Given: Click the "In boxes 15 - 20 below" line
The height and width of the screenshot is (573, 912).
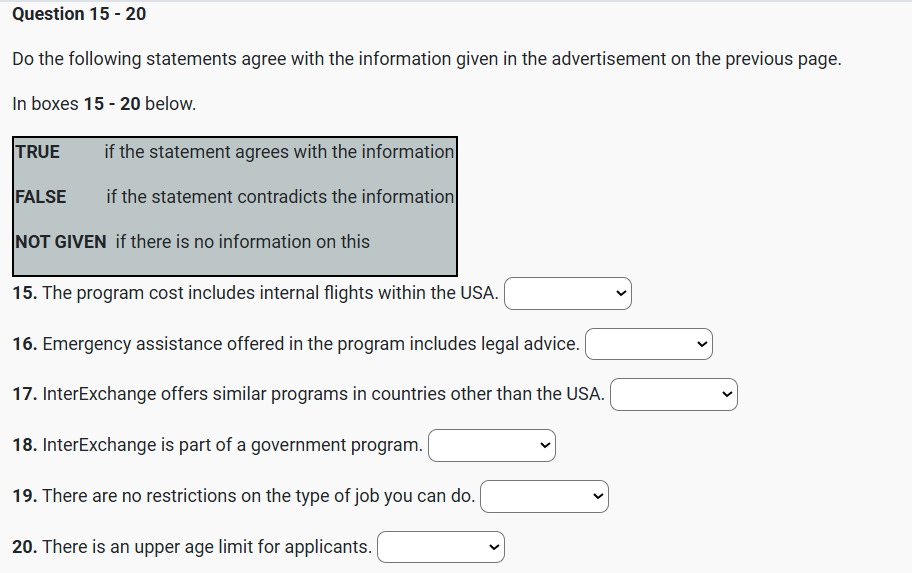Looking at the screenshot, I should point(104,104).
